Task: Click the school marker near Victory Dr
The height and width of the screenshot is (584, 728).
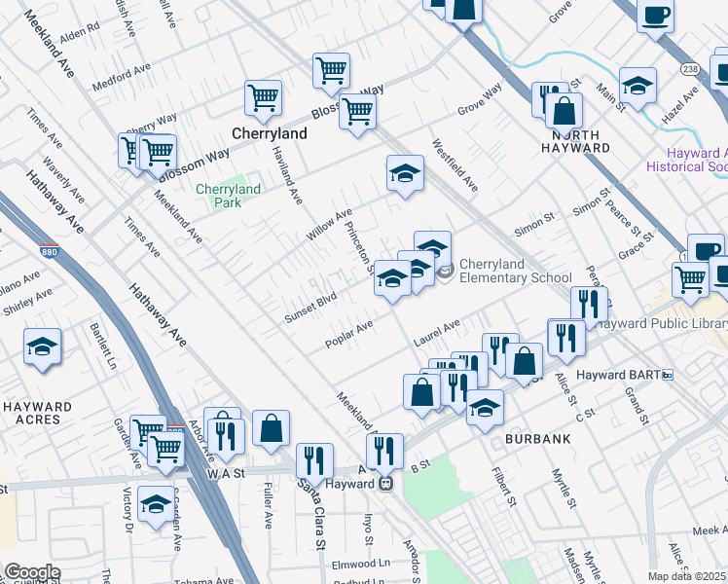Action: click(156, 504)
